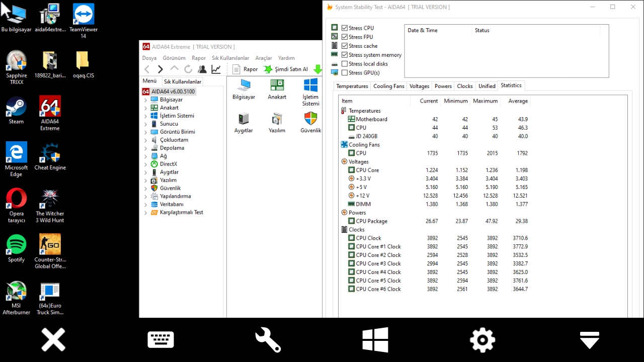The image size is (644, 362).
Task: Open Cheat Engine desktop icon
Action: 50,156
